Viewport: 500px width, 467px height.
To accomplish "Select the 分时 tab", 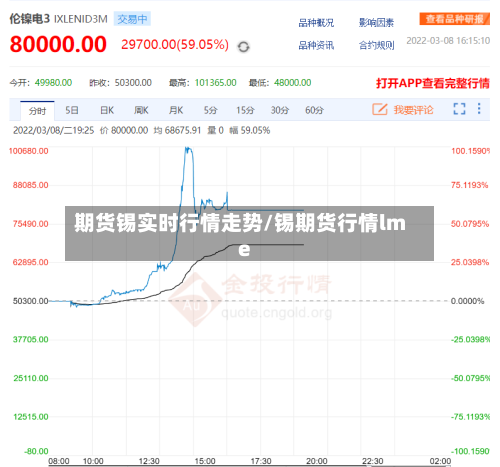I will (37, 111).
